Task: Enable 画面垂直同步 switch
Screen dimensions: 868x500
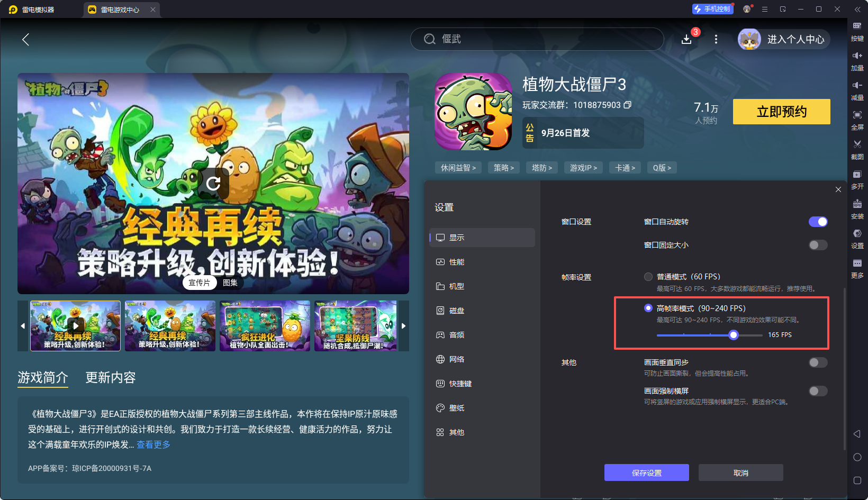Action: pyautogui.click(x=818, y=362)
